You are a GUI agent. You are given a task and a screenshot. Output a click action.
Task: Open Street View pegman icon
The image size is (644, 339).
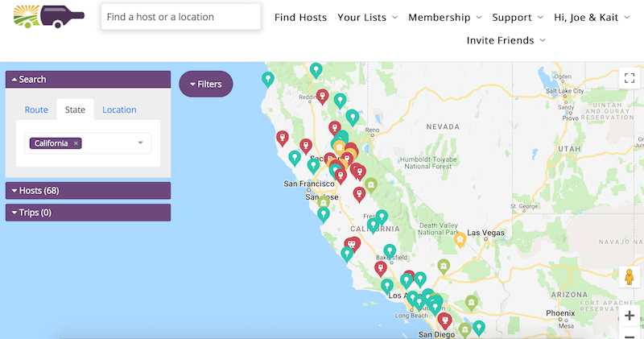coord(630,277)
